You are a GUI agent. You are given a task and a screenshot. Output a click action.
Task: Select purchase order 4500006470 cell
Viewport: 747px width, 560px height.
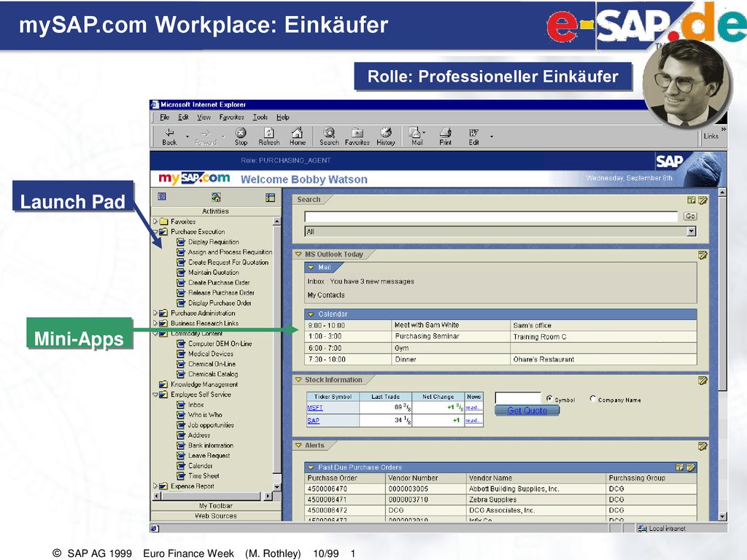(x=346, y=489)
